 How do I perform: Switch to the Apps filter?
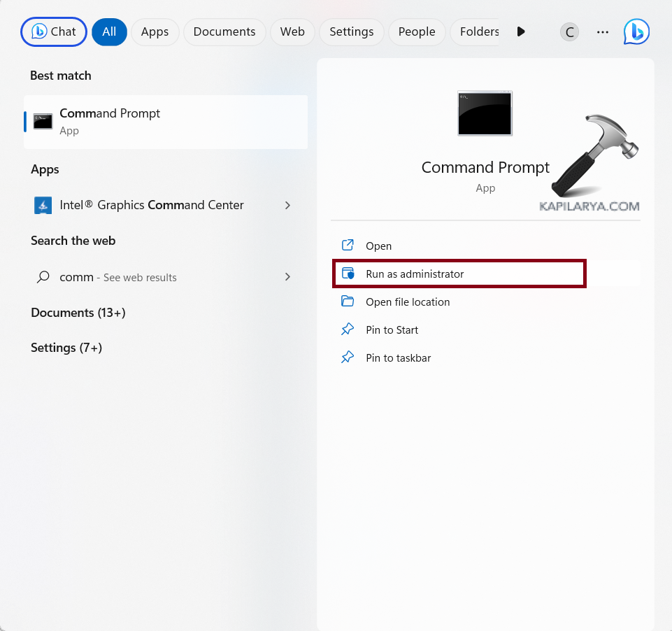tap(155, 31)
